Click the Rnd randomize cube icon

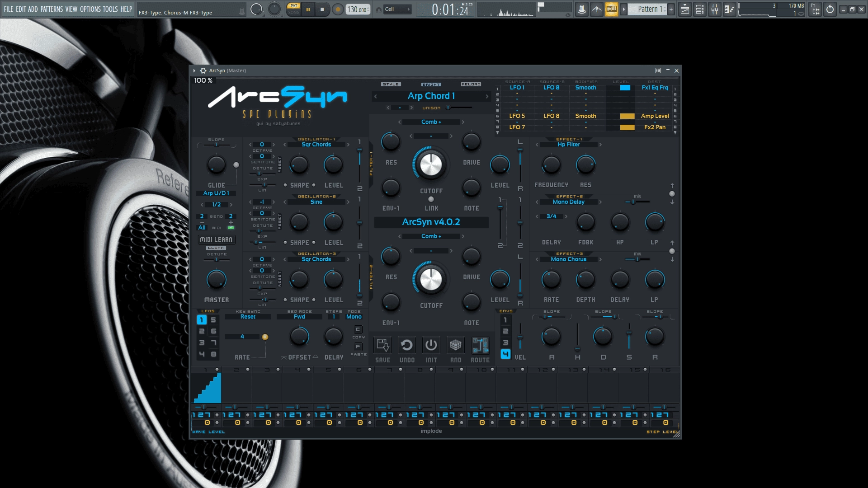pos(456,345)
